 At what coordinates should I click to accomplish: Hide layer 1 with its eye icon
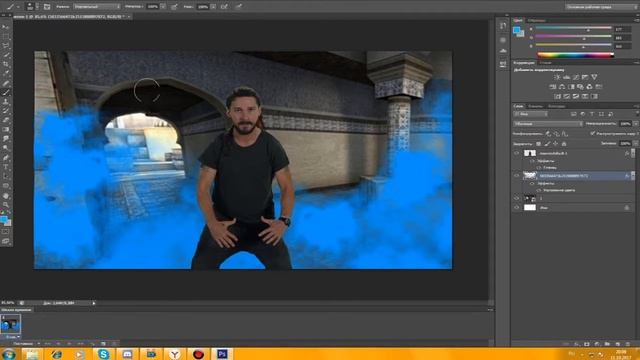516,198
